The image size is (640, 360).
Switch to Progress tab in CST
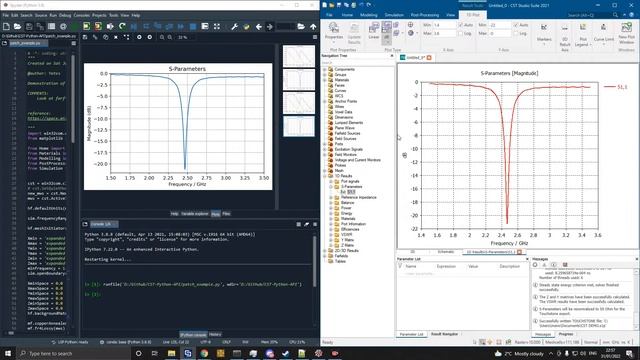point(566,334)
